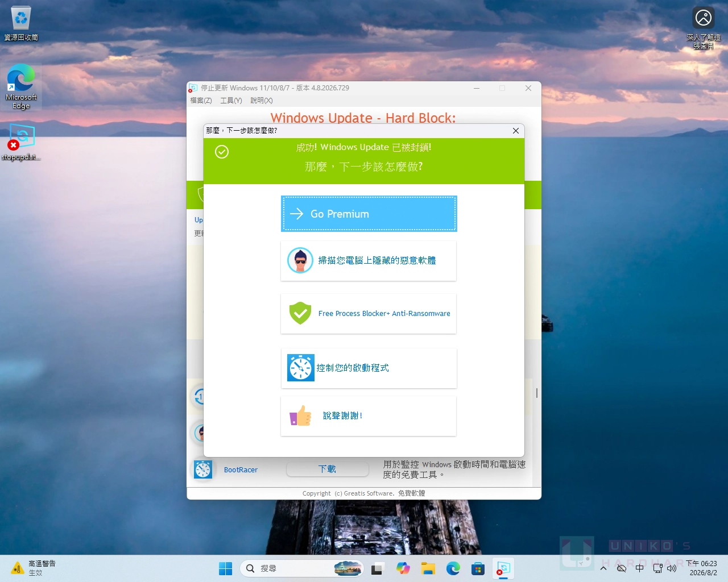This screenshot has width=728, height=582.
Task: Click the blue stopwatch startup icon
Action: [301, 368]
